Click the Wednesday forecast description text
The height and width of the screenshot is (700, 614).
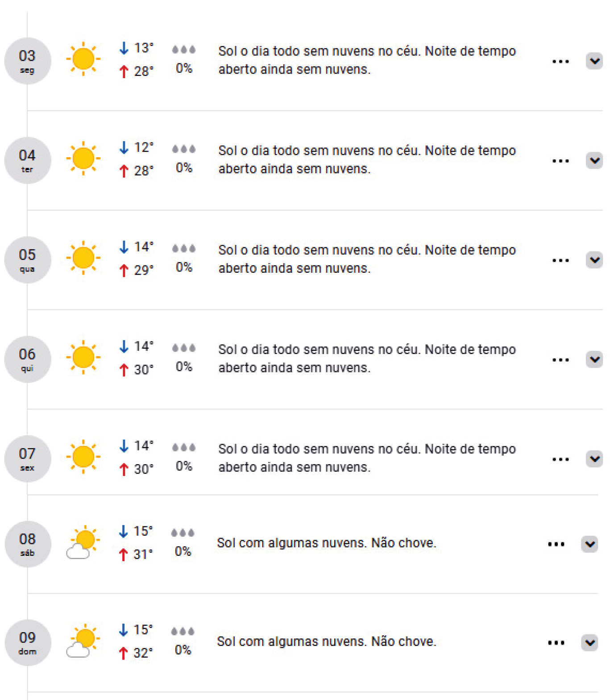coord(366,259)
